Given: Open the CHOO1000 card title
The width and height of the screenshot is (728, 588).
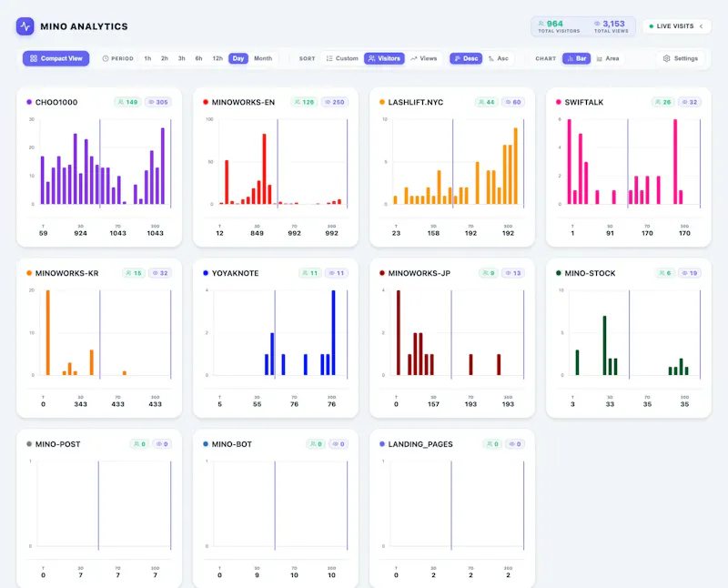Looking at the screenshot, I should tap(56, 102).
